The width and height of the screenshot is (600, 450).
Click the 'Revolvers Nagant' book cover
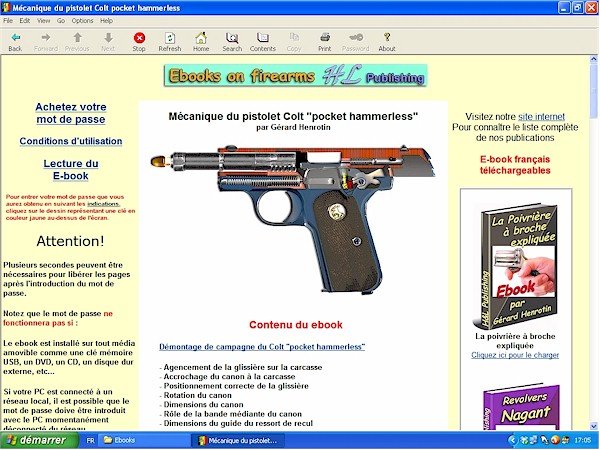pos(521,408)
